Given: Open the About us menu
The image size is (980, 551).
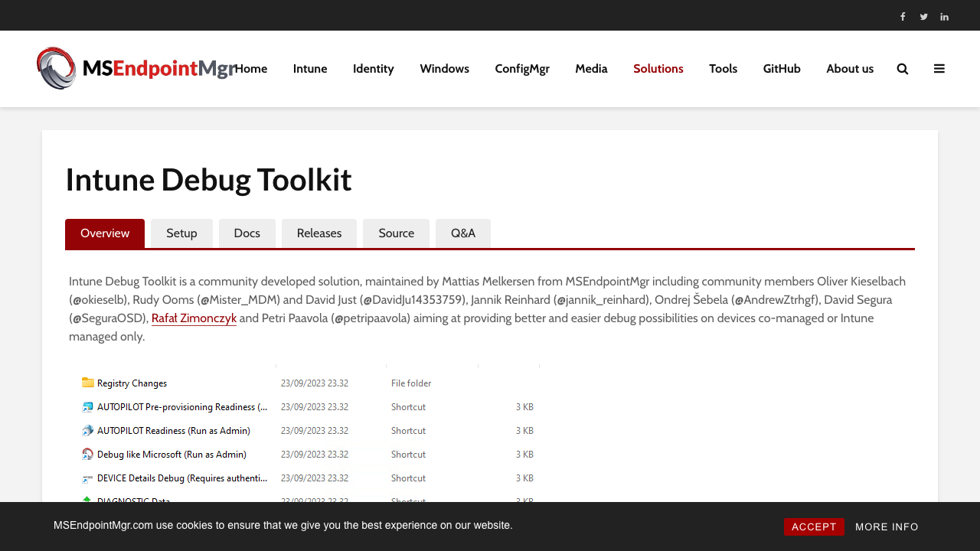Looking at the screenshot, I should coord(850,69).
